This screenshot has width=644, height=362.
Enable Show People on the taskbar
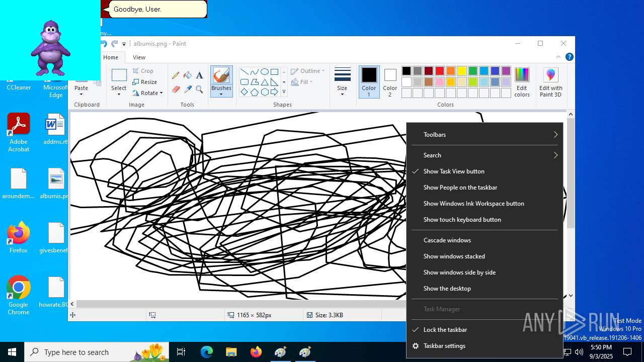[485, 188]
